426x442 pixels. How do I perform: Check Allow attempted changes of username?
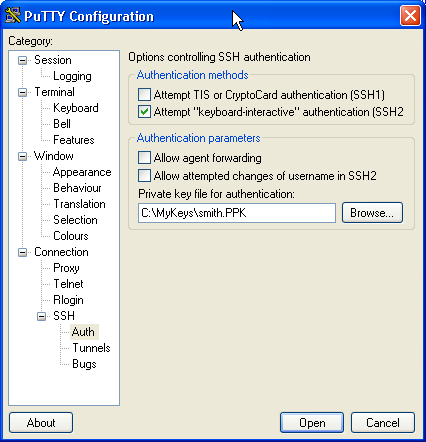coord(144,175)
